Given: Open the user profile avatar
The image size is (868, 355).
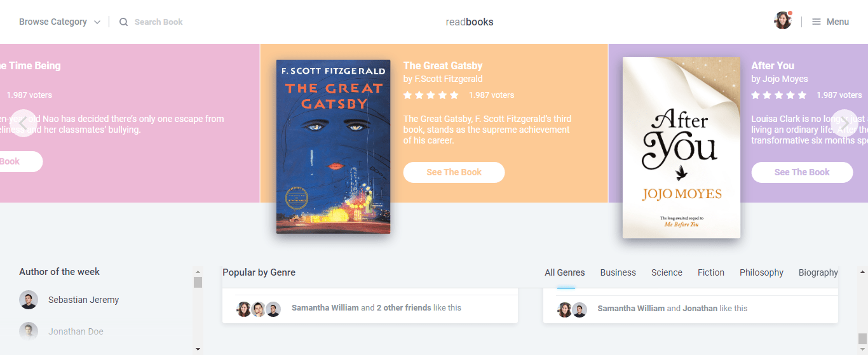Looking at the screenshot, I should 782,21.
